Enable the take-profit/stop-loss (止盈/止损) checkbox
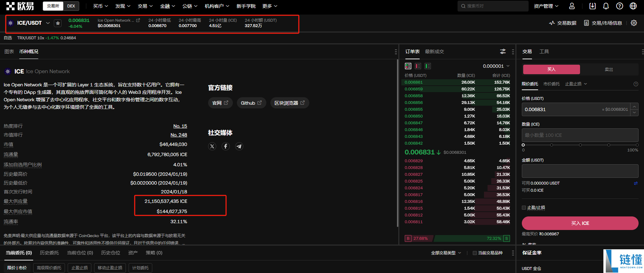Viewport: 644px width, 273px height. click(524, 208)
